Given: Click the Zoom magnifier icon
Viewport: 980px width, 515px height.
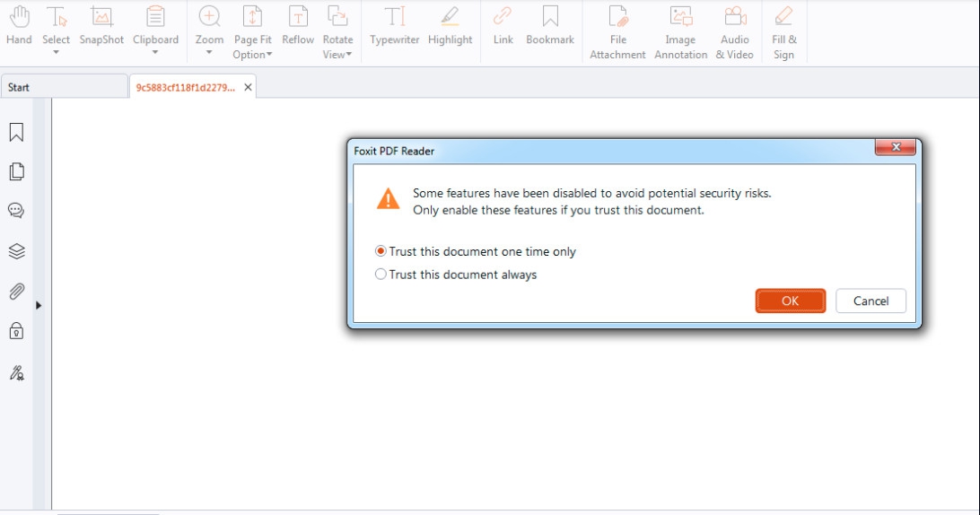Looking at the screenshot, I should (x=209, y=17).
